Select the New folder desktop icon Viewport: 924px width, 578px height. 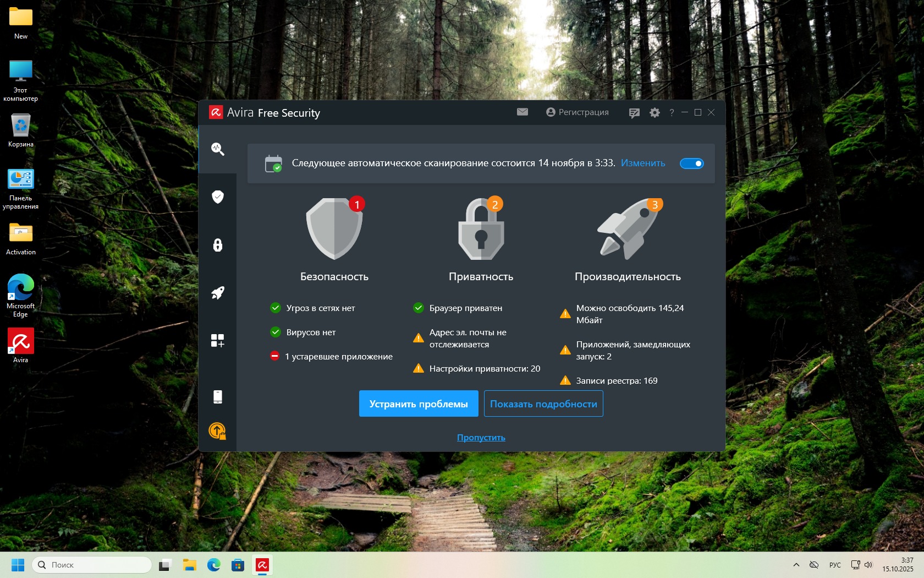(21, 23)
